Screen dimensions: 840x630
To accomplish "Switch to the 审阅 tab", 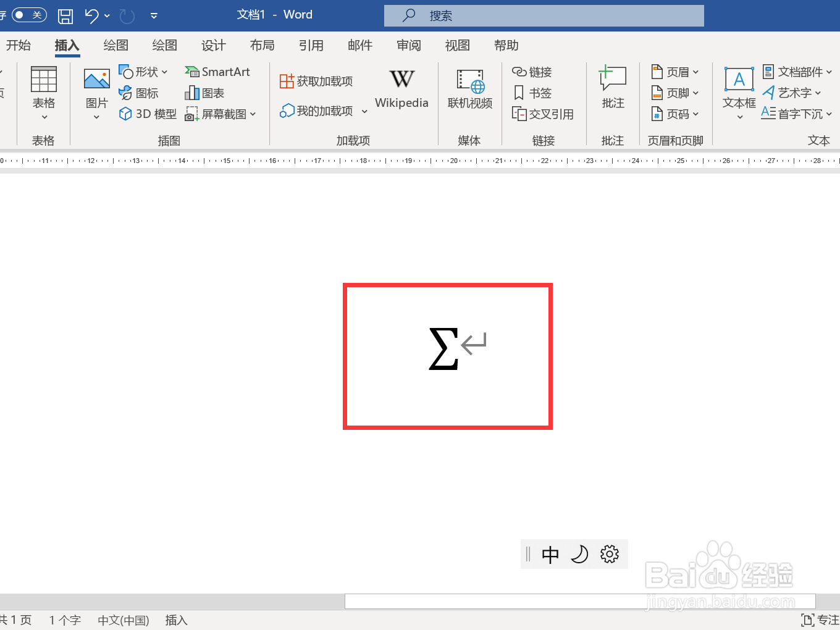I will 409,45.
